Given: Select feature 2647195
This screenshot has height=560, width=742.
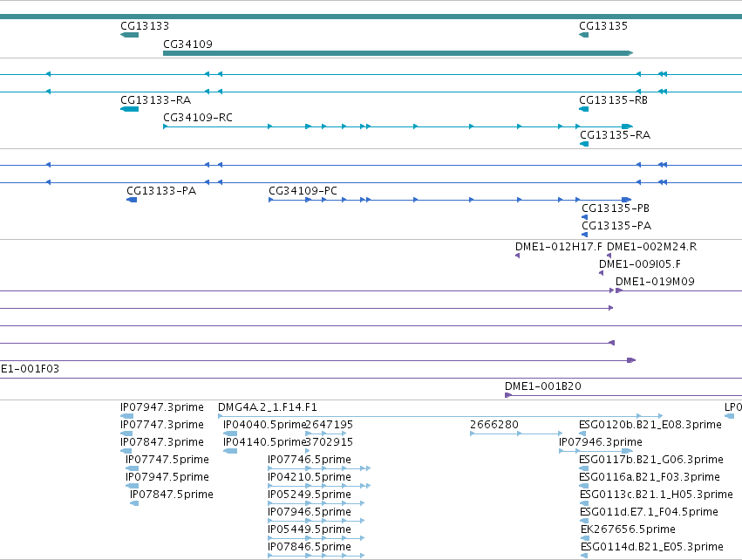Looking at the screenshot, I should (x=329, y=425).
